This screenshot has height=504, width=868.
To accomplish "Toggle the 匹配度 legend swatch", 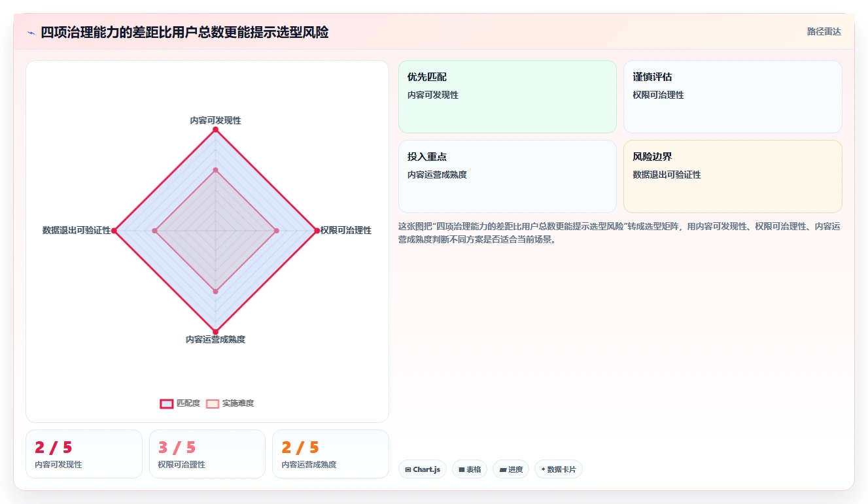I will (167, 403).
